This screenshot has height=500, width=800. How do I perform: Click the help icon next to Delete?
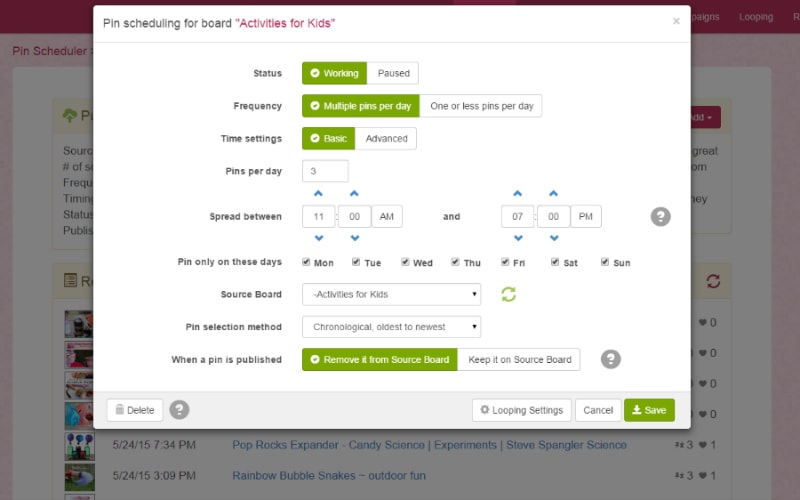[179, 410]
